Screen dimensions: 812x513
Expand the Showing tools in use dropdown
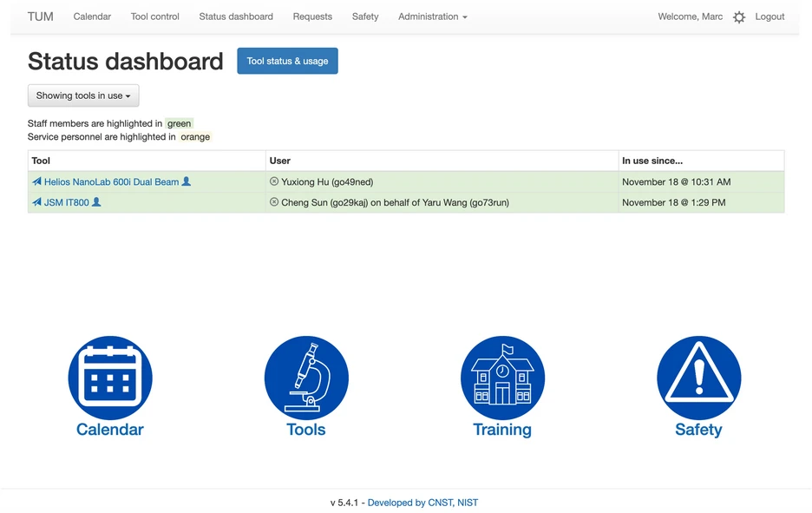click(83, 95)
